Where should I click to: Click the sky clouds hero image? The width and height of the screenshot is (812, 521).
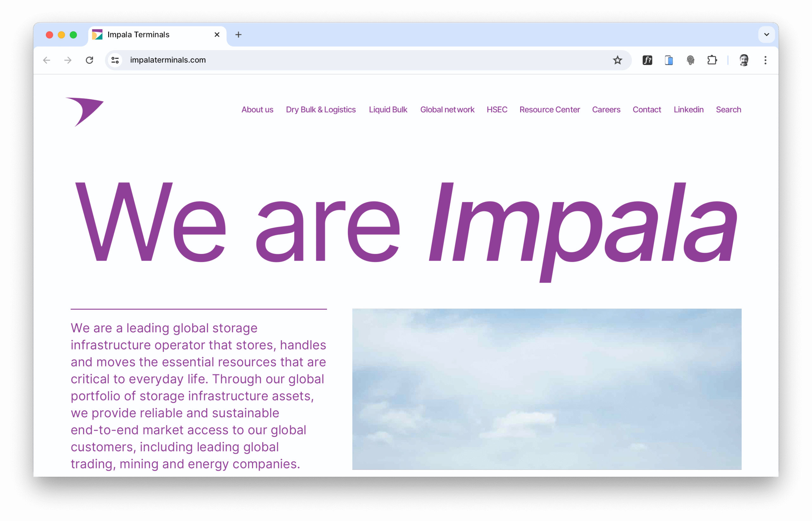pos(547,389)
